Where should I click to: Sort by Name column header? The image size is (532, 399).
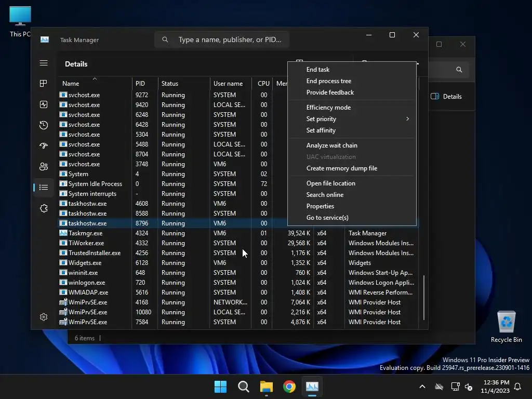click(x=95, y=84)
